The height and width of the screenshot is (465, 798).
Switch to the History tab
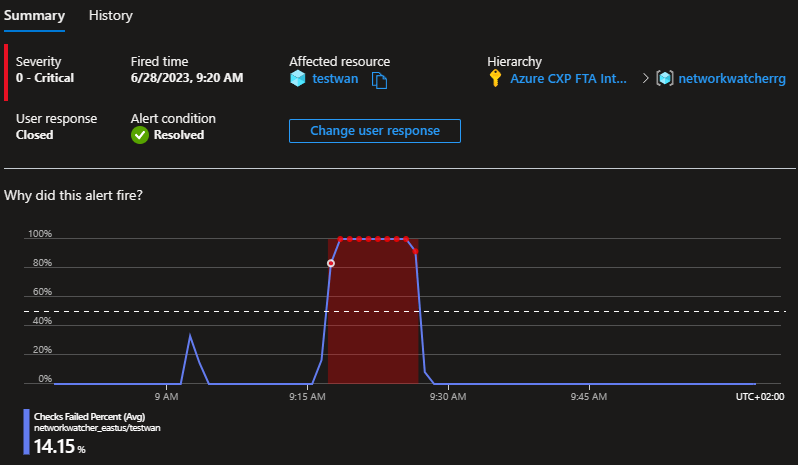coord(110,16)
